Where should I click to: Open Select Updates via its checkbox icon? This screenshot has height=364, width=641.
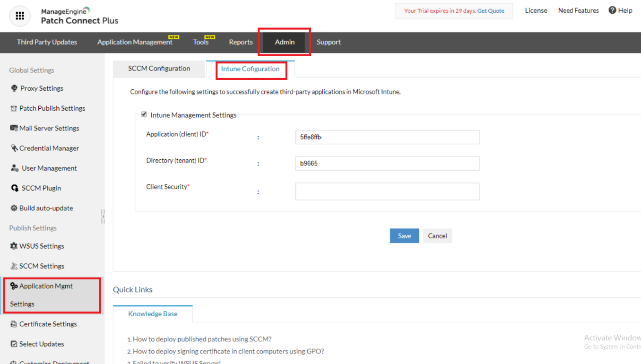(14, 344)
